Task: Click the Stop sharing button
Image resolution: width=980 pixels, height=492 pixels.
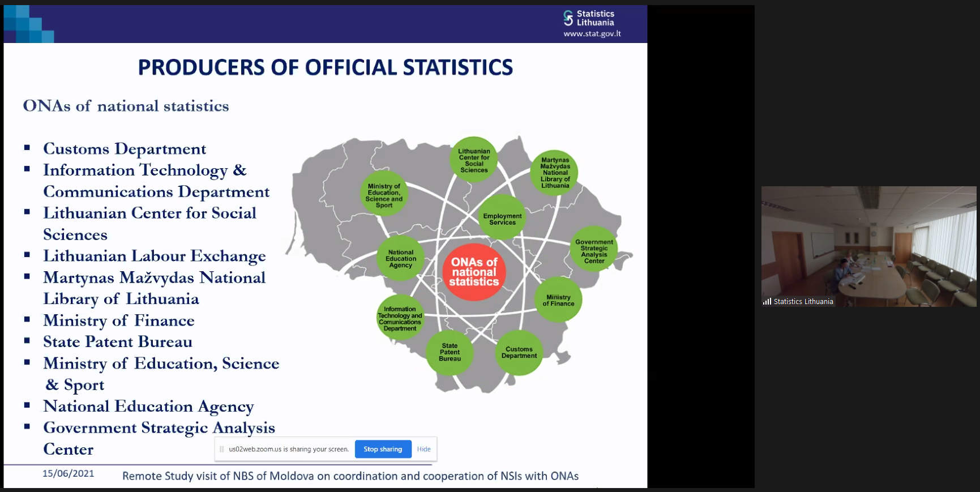Action: 383,449
